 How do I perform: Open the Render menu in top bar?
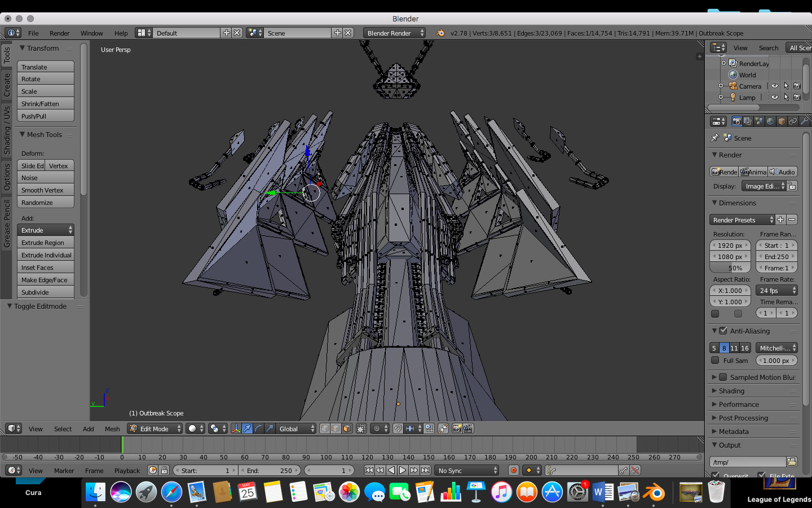[59, 33]
